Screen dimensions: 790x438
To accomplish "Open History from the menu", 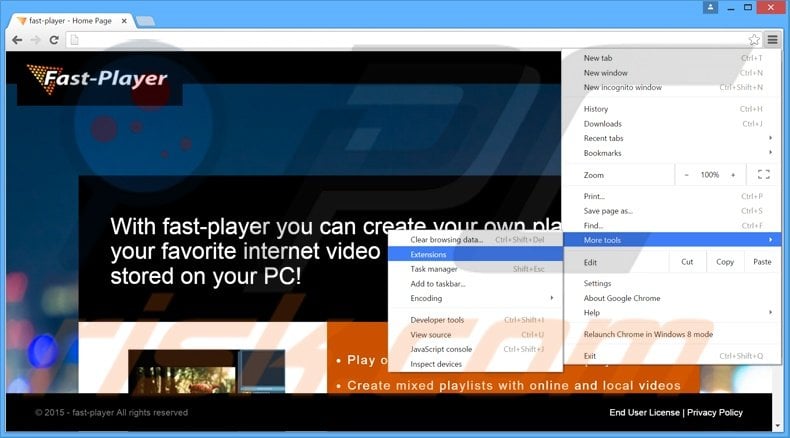I will click(672, 109).
